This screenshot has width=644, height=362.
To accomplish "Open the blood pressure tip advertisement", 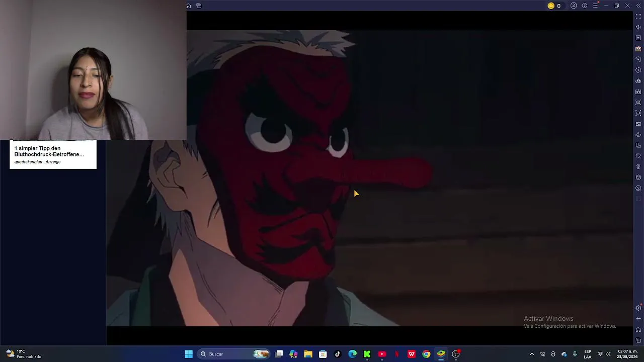I will click(x=53, y=154).
